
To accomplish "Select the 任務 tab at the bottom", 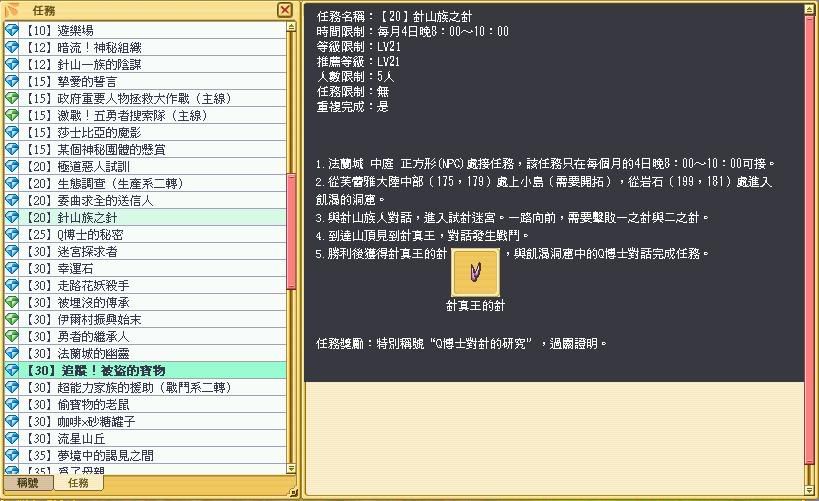I will (77, 483).
